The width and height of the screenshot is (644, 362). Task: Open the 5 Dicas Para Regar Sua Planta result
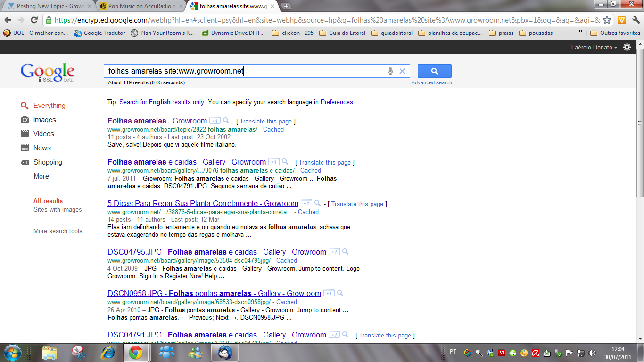point(203,204)
